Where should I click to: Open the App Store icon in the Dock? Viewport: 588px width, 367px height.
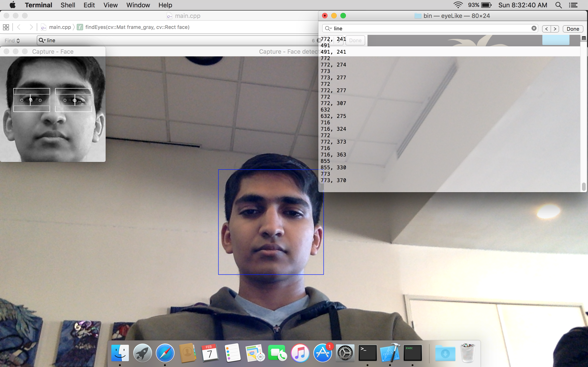click(322, 353)
